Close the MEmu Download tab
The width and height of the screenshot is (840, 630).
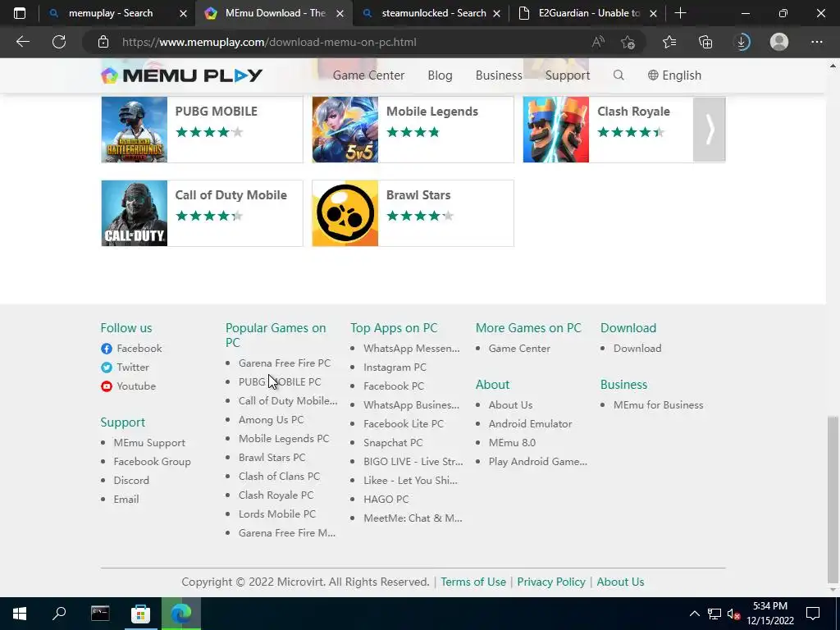click(340, 13)
